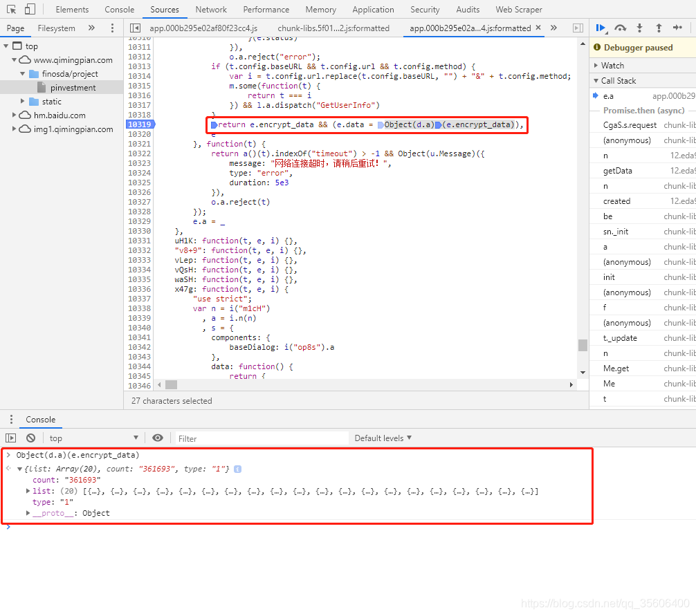Resume script execution

[x=601, y=28]
